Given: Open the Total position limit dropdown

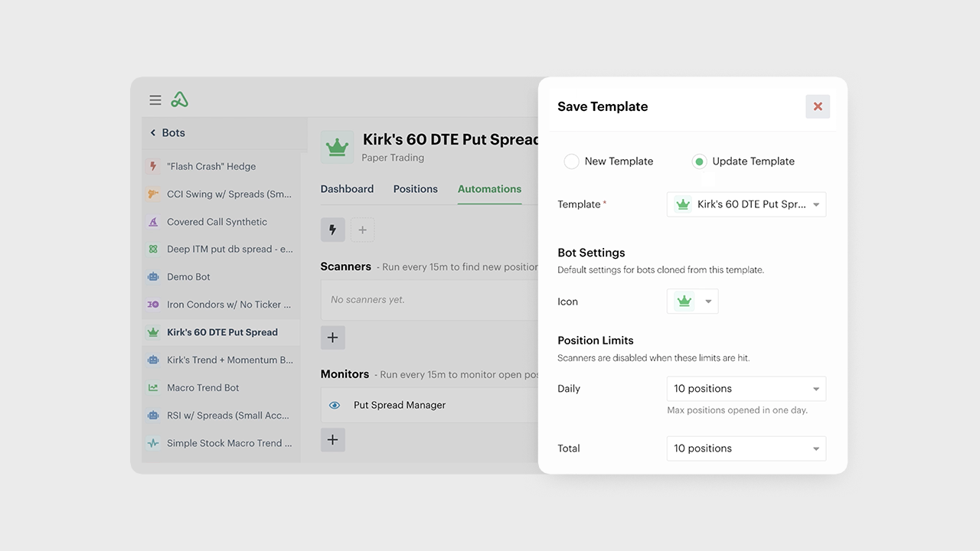Looking at the screenshot, I should [x=746, y=448].
